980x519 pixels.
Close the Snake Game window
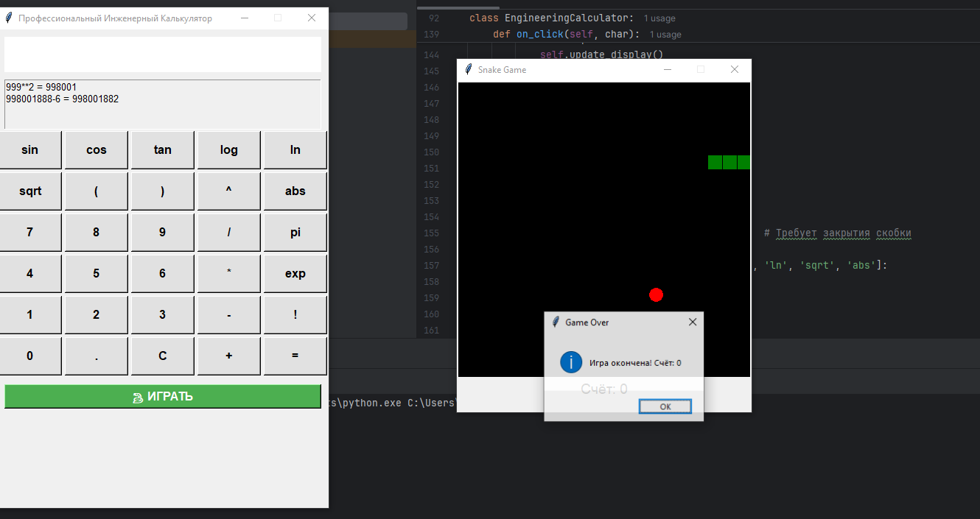tap(735, 69)
